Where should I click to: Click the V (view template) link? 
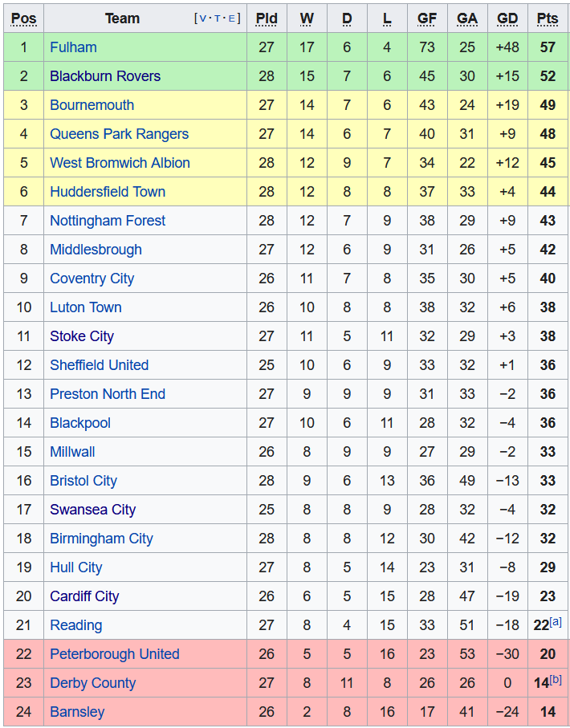pos(202,18)
